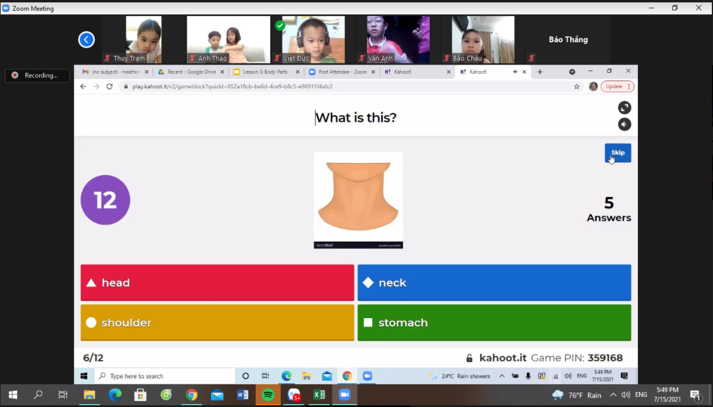
Task: Bookmark page with the star icon
Action: coord(577,87)
